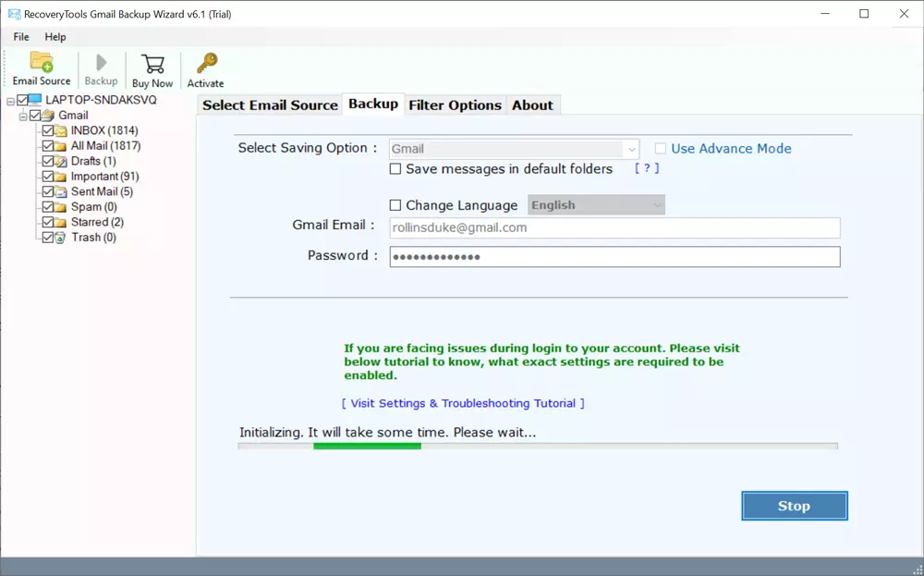The height and width of the screenshot is (576, 924).
Task: Click the Buy Now cart icon
Action: (x=152, y=63)
